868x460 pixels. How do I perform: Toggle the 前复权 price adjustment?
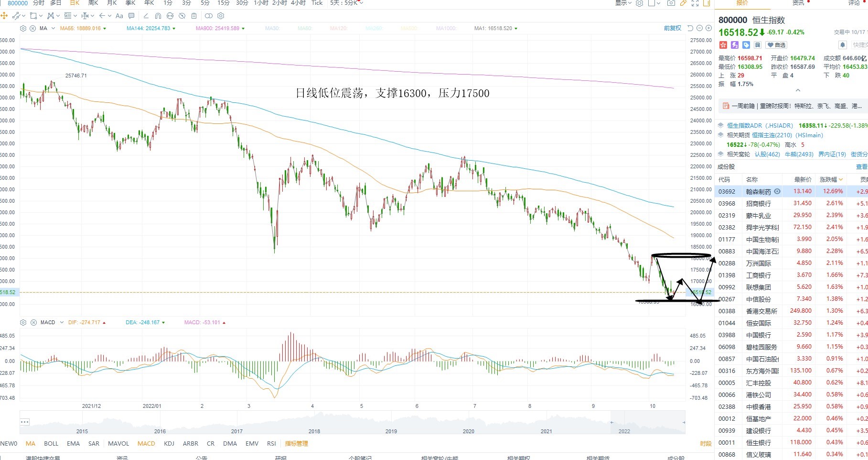point(673,28)
